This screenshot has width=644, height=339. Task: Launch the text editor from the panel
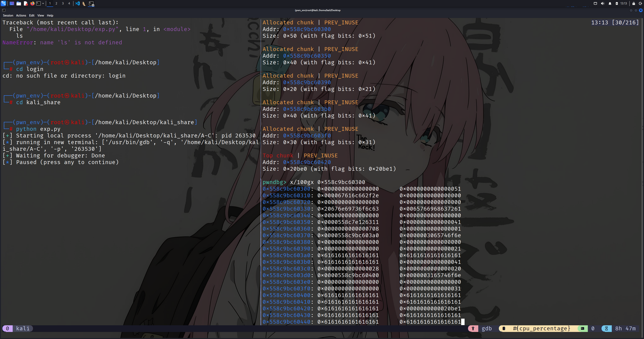[26, 3]
